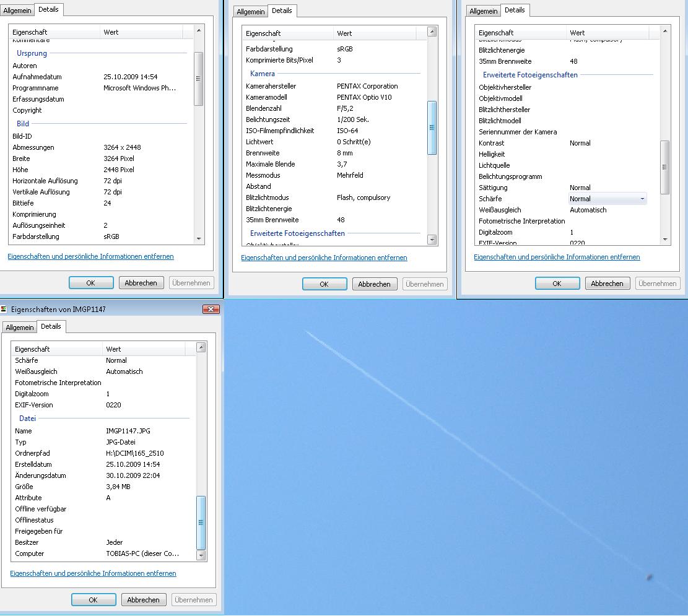This screenshot has width=688, height=616.
Task: Click remove-properties link in dialog showing Kontrast
Action: point(557,257)
